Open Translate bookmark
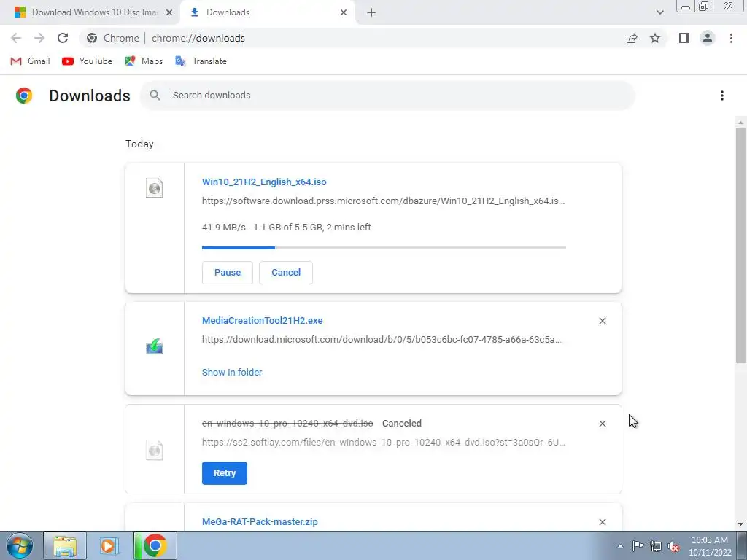 201,61
